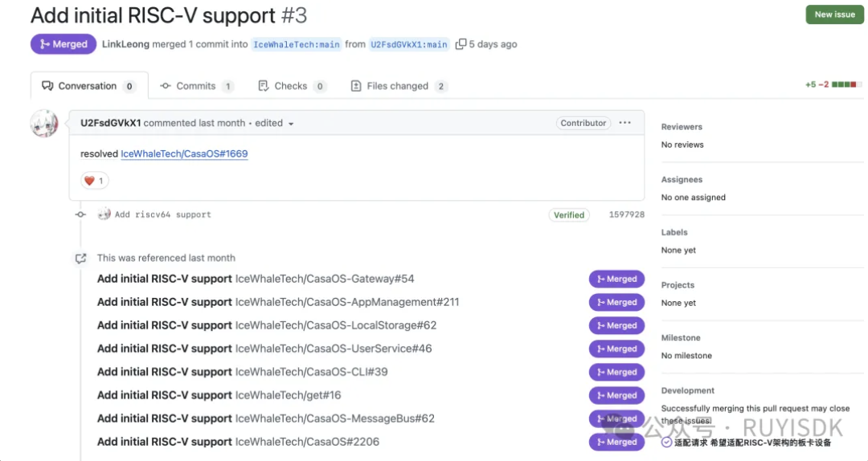Click the IceWhaleTech:main base branch label
Image resolution: width=868 pixels, height=461 pixels.
click(x=297, y=44)
